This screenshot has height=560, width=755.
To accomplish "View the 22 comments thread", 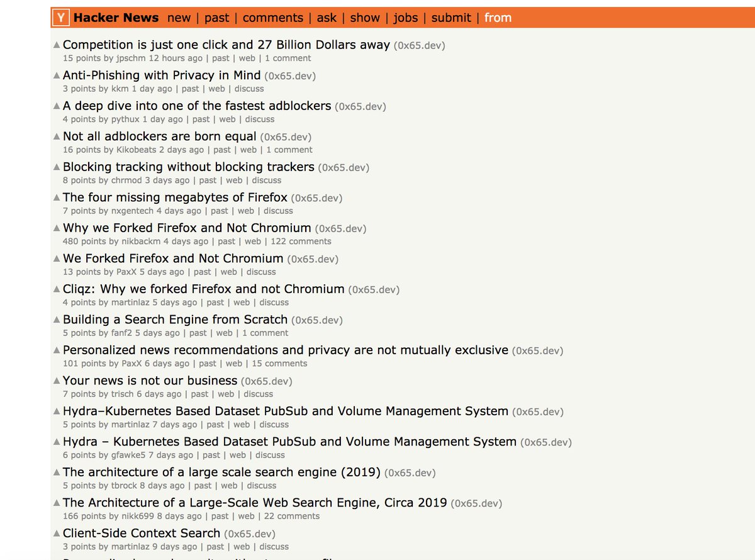I will [292, 516].
